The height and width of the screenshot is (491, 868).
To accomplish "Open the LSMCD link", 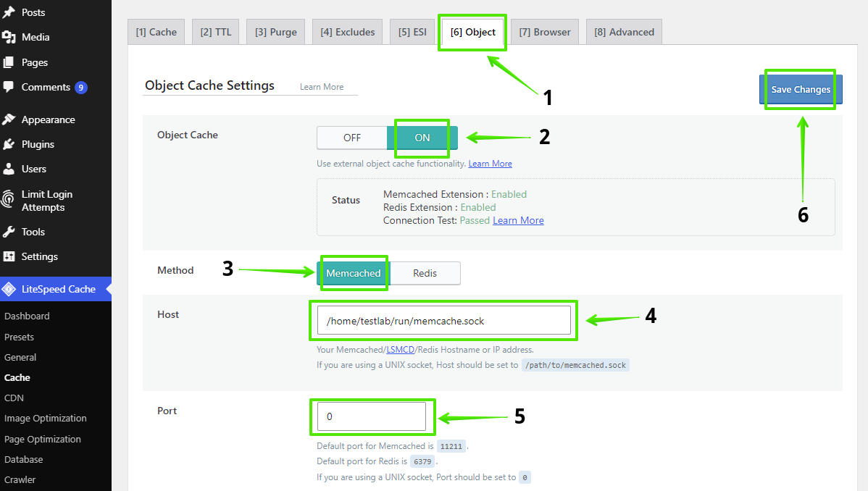I will click(400, 350).
